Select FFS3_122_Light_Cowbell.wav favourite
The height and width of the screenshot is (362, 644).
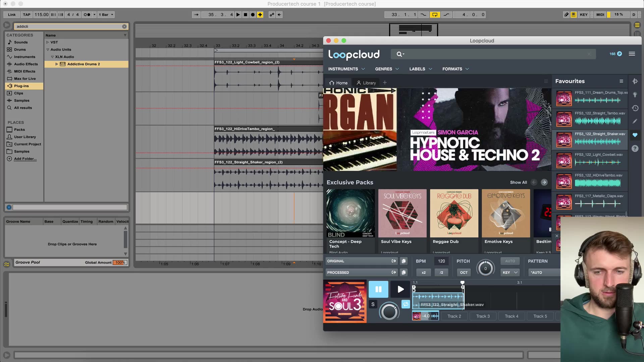(590, 160)
